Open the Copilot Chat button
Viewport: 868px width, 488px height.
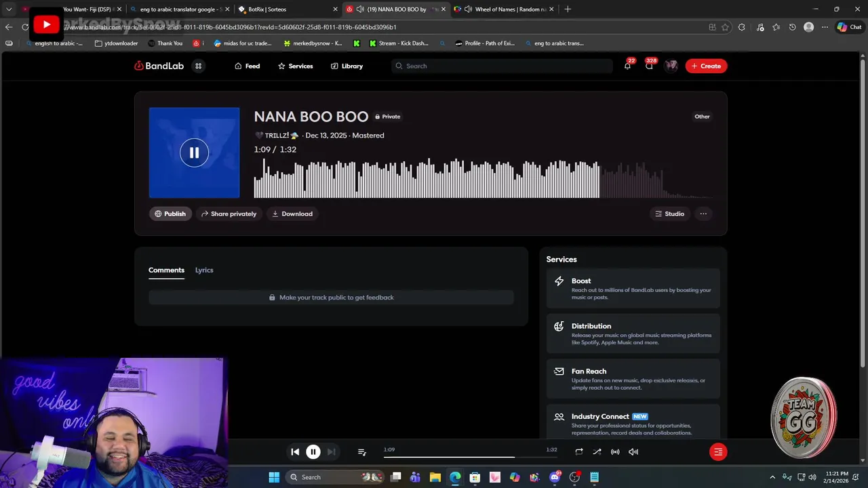click(849, 27)
